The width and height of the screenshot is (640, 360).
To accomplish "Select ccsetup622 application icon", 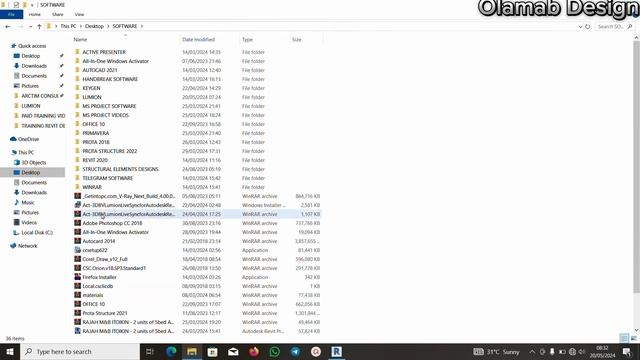I will point(78,250).
